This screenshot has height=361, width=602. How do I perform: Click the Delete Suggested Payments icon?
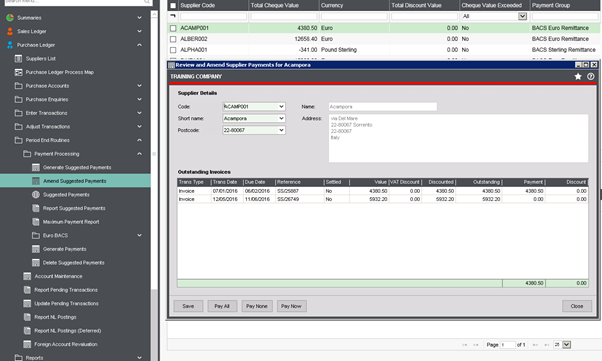pyautogui.click(x=36, y=263)
